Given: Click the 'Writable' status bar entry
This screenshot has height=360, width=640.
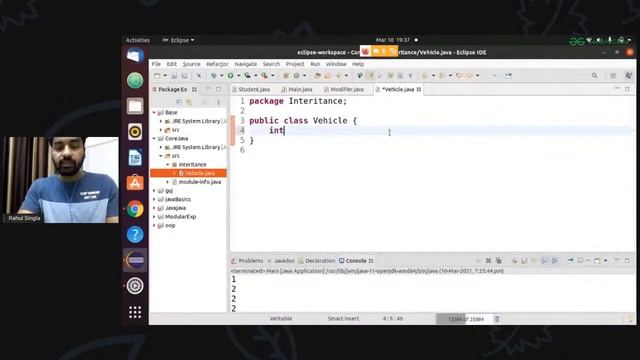Looking at the screenshot, I should coord(281,318).
